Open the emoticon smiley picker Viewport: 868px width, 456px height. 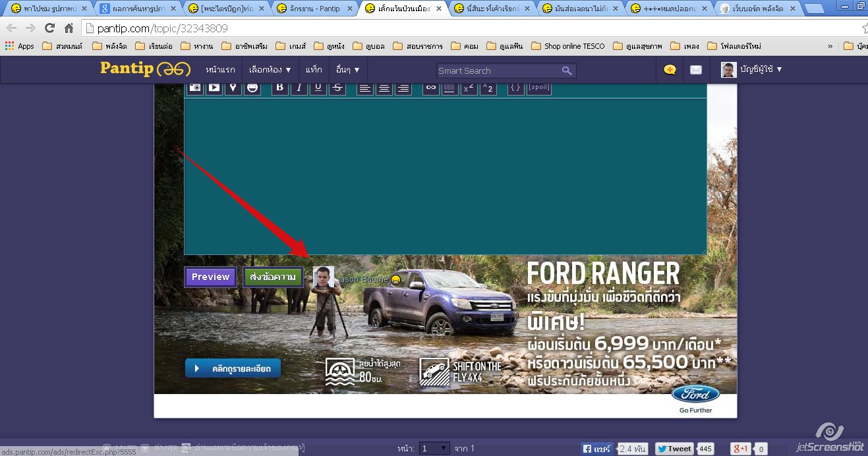point(252,88)
